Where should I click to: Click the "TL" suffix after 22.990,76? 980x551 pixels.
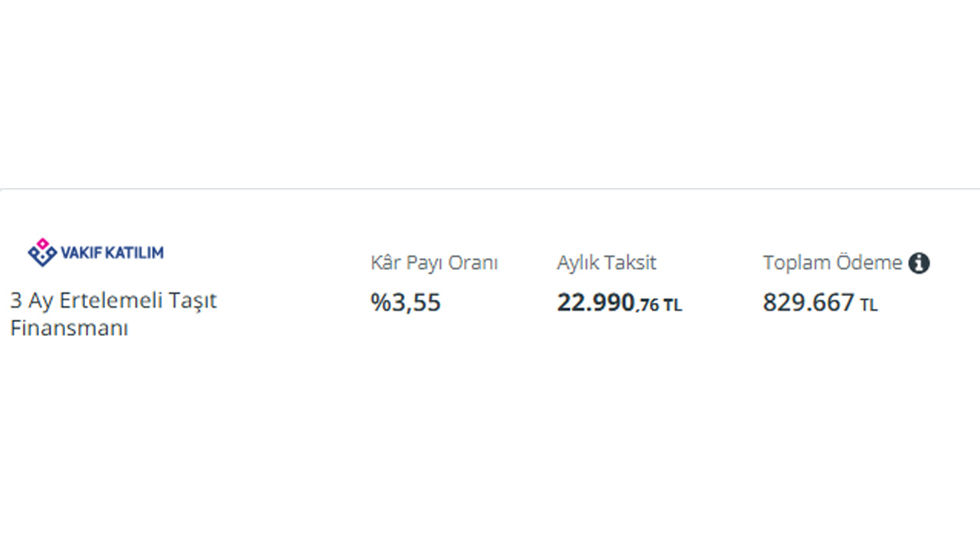click(672, 305)
